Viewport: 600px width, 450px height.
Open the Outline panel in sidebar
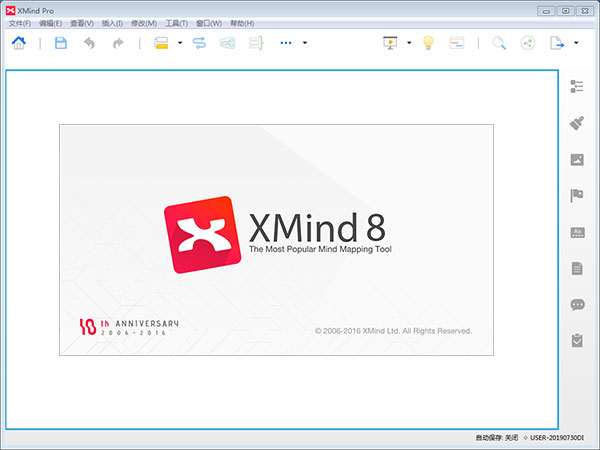(x=577, y=86)
